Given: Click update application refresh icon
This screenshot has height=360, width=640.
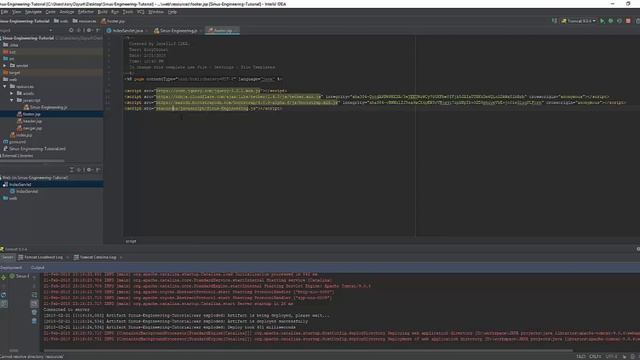Looking at the screenshot, I should (4, 295).
